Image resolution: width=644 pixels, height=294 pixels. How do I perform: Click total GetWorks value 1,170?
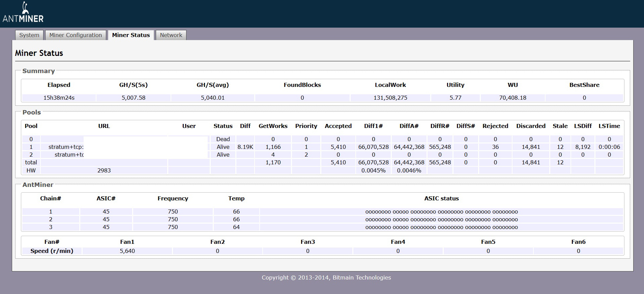pos(273,162)
